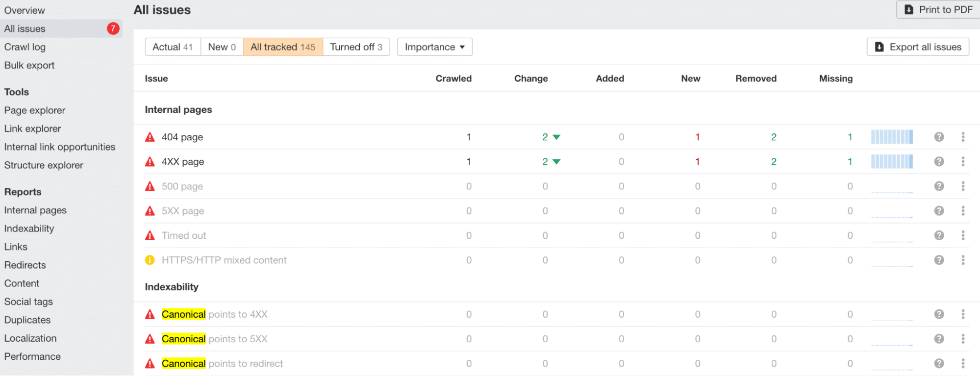
Task: Open the Internal pages report
Action: pyautogui.click(x=35, y=210)
